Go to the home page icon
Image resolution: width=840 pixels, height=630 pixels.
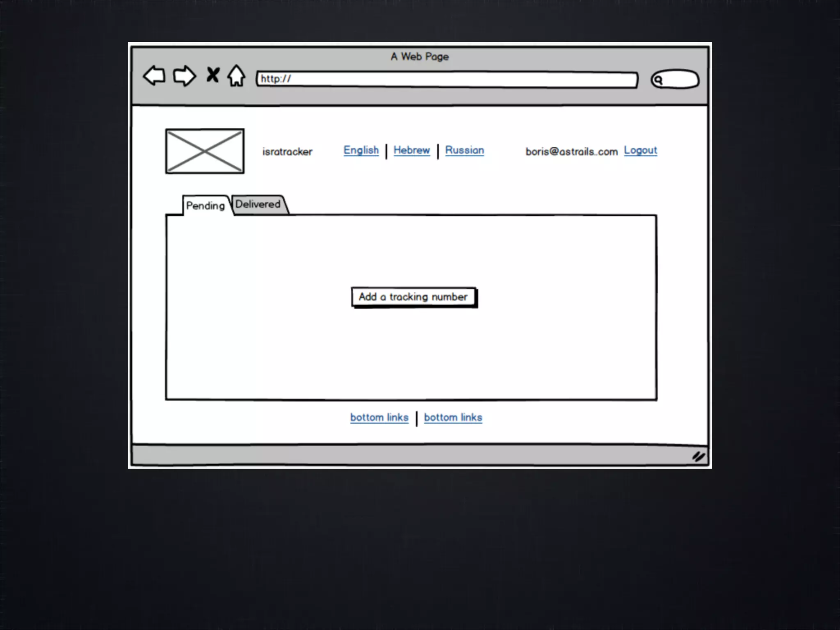click(x=237, y=76)
